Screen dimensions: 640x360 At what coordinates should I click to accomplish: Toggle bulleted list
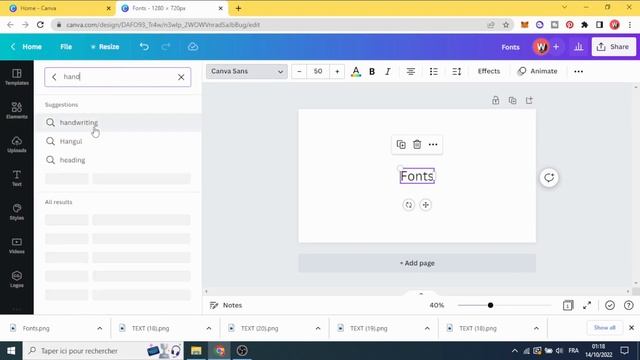pyautogui.click(x=433, y=71)
